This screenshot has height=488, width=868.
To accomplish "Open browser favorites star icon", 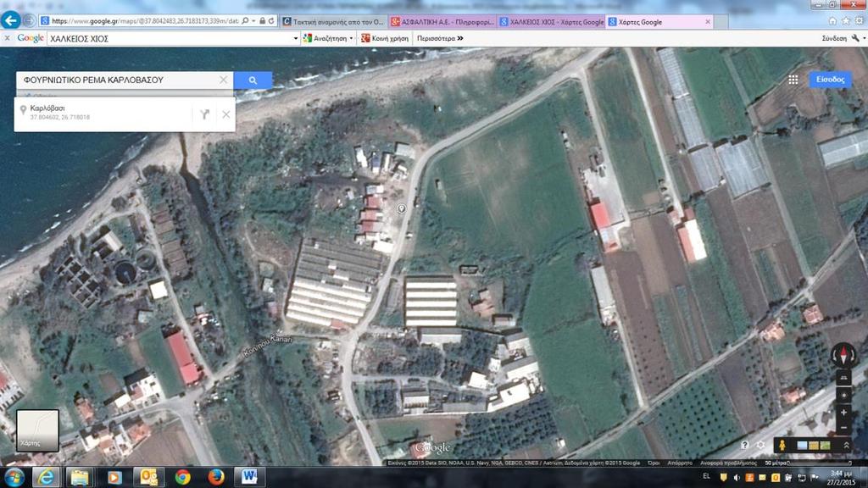I will (x=845, y=20).
